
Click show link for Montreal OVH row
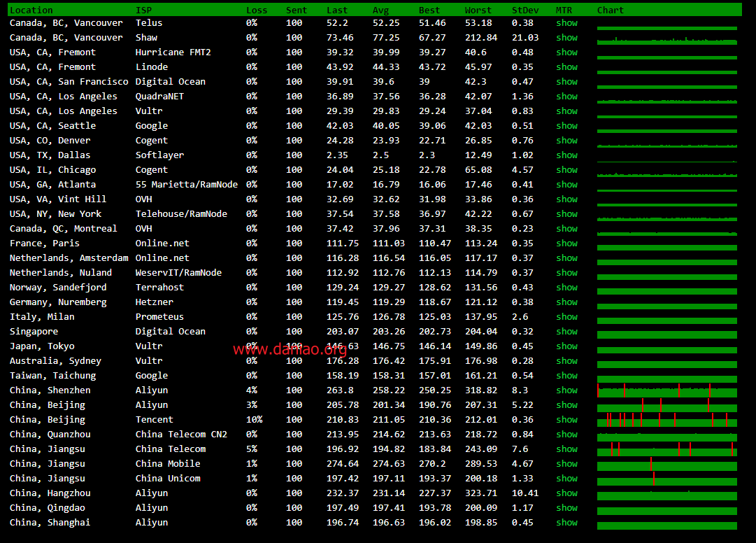[x=566, y=229]
